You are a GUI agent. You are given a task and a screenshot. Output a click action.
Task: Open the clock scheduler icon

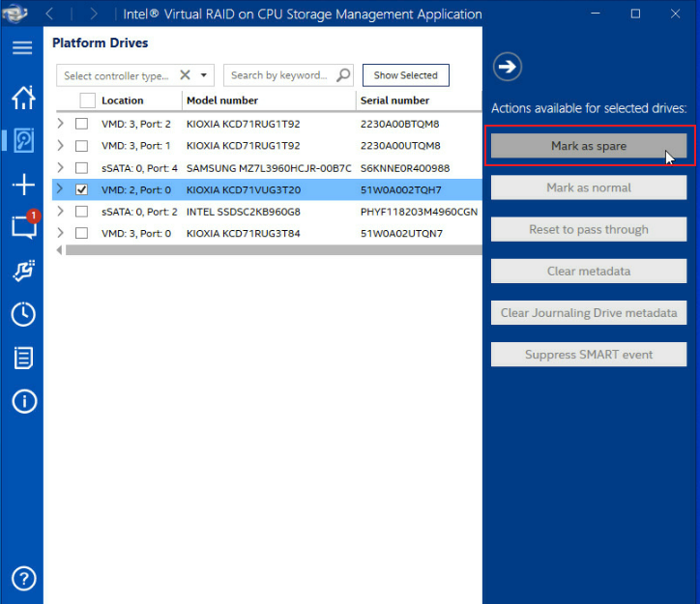click(23, 314)
